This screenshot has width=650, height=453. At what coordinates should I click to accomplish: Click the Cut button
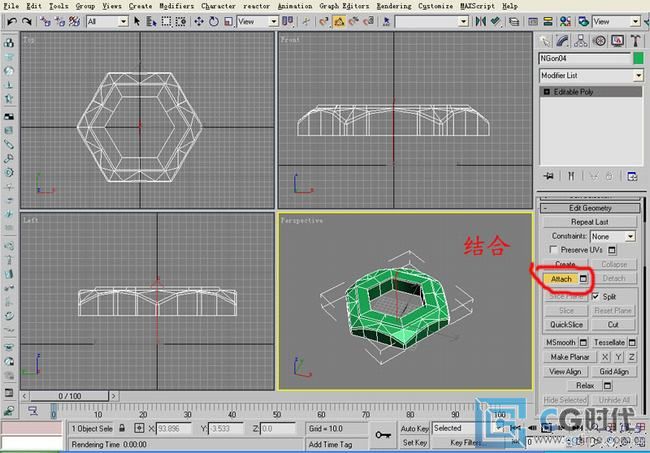click(x=613, y=325)
